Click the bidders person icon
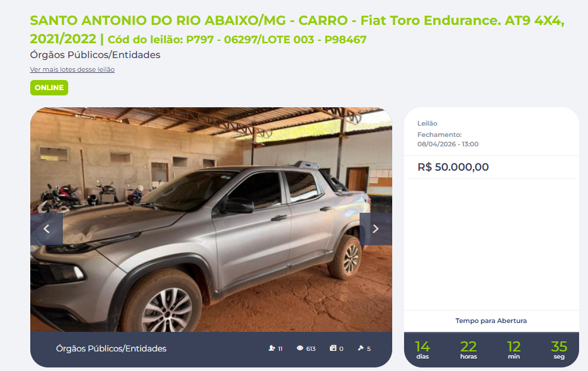Image resolution: width=588 pixels, height=371 pixels. (272, 348)
